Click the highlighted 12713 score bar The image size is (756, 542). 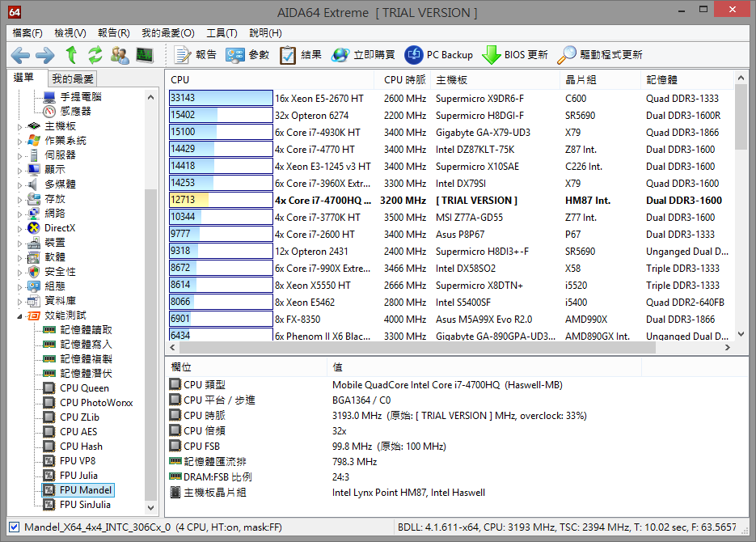click(221, 200)
